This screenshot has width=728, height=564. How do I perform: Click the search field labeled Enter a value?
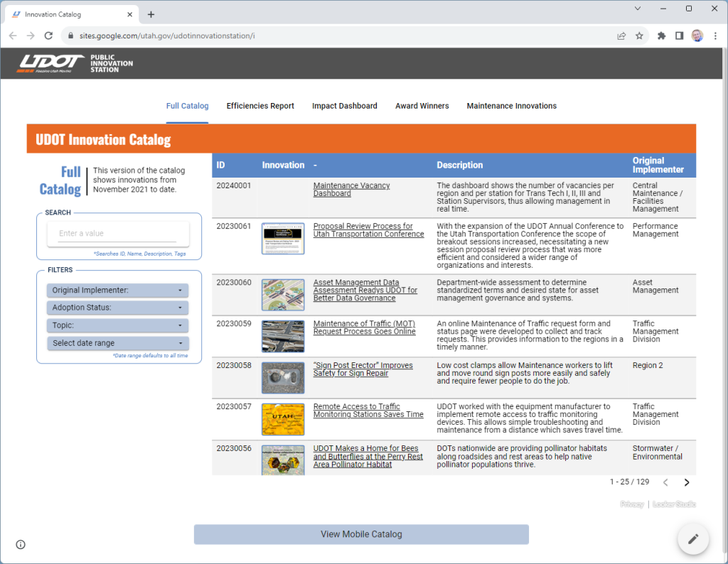[x=118, y=234]
